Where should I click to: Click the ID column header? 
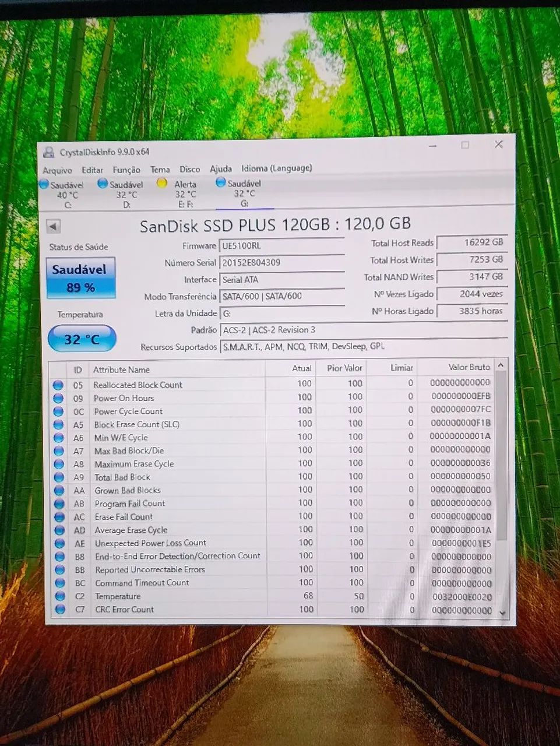point(78,370)
